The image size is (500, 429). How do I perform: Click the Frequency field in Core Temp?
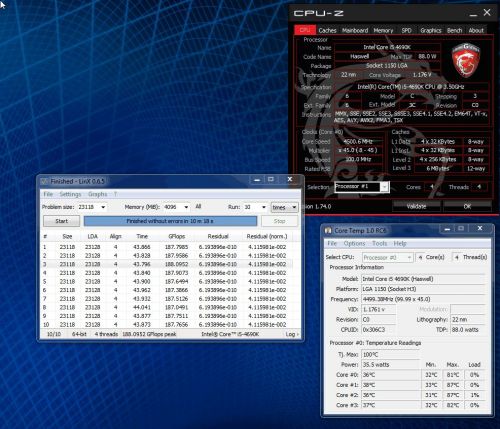pyautogui.click(x=423, y=299)
